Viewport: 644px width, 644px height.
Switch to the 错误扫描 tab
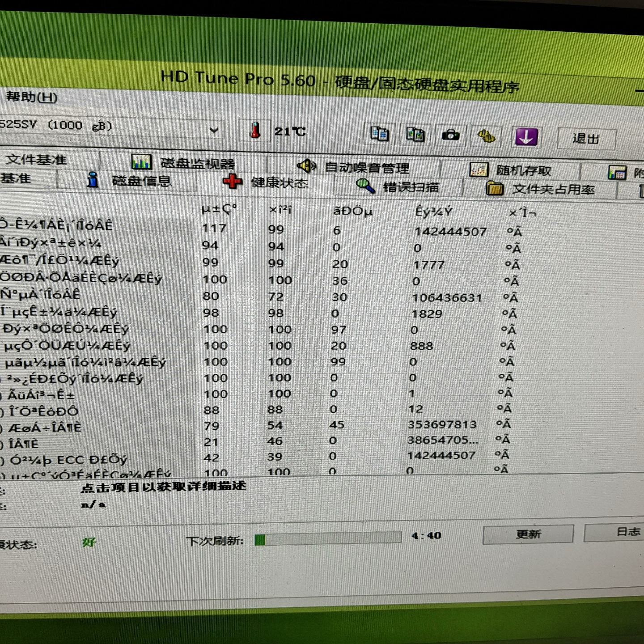pos(397,186)
